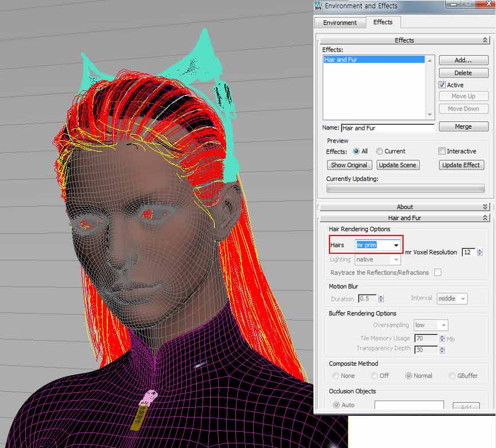Switch to the Effects tab
The image size is (496, 448).
383,22
